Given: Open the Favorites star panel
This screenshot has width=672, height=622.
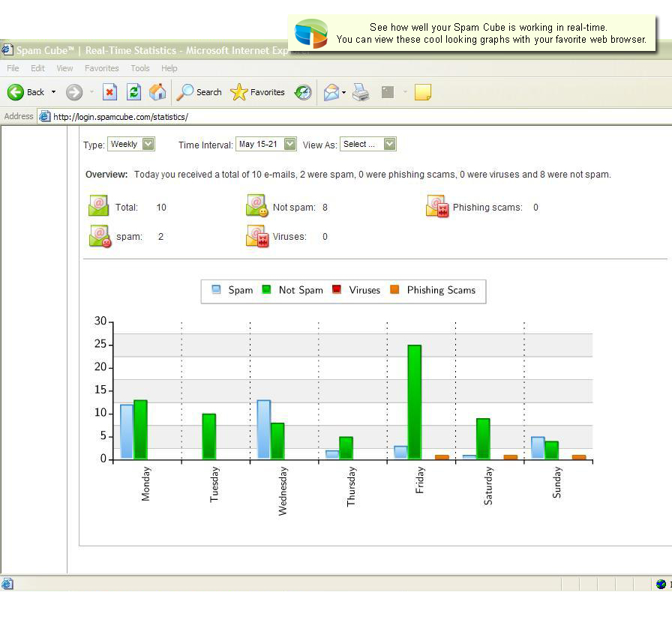Looking at the screenshot, I should [241, 91].
